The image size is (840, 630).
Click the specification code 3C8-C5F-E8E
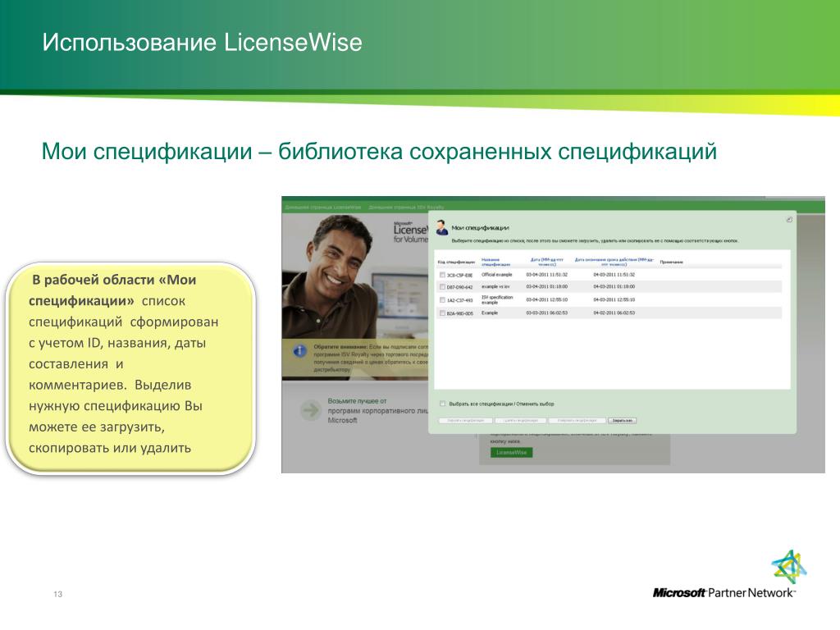[x=459, y=276]
